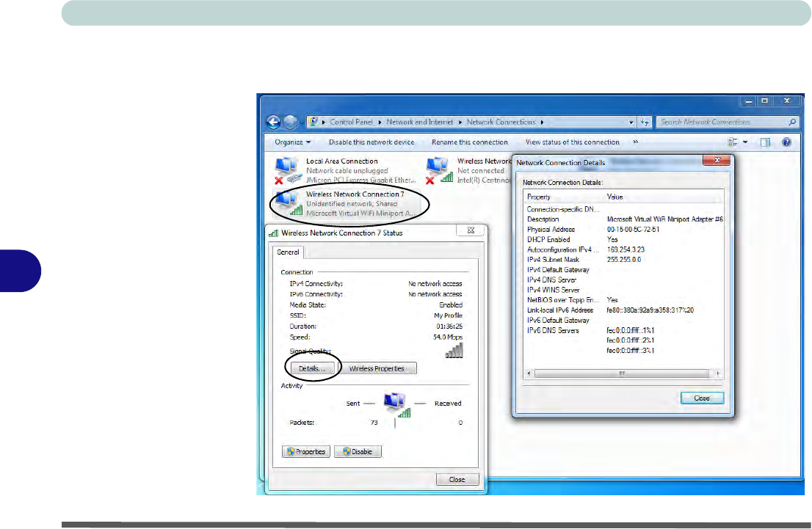Select the Local Area Connection icon
Screen dimensions: 812x529
click(x=286, y=170)
